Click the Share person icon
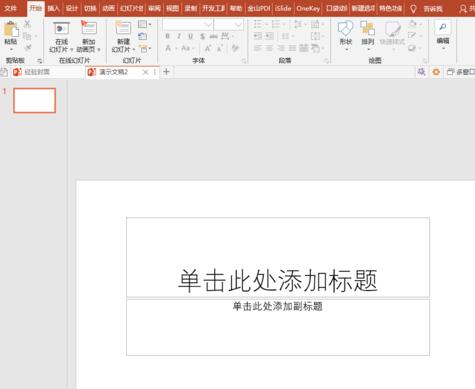 point(463,9)
